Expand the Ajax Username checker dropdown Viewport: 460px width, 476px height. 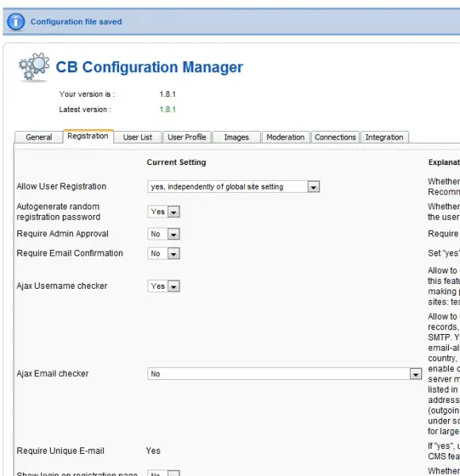(x=163, y=286)
